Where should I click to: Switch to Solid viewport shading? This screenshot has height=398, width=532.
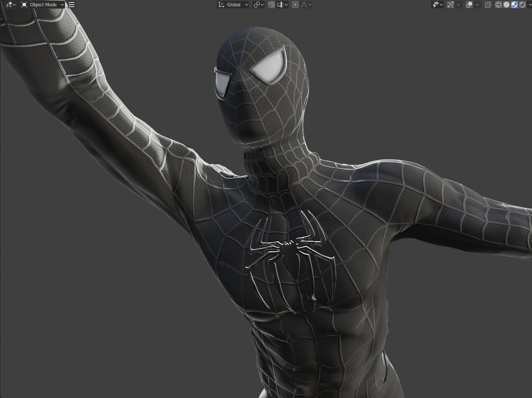click(506, 5)
